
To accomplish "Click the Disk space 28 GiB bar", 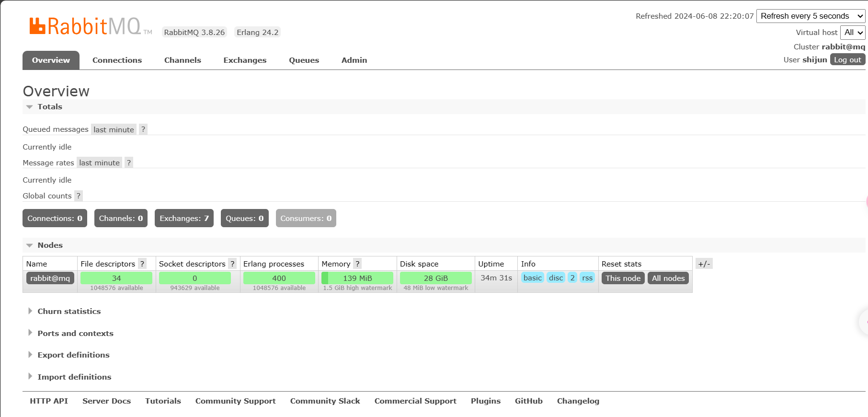I will (436, 278).
